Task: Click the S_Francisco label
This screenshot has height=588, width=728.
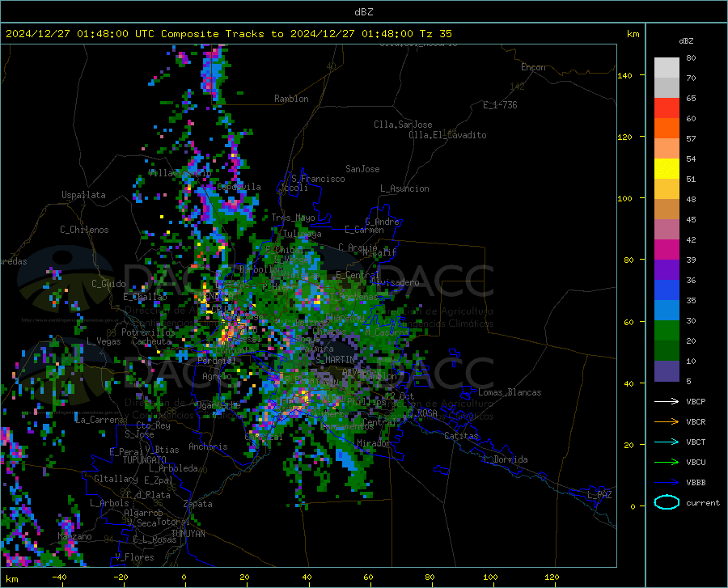Action: click(x=318, y=179)
